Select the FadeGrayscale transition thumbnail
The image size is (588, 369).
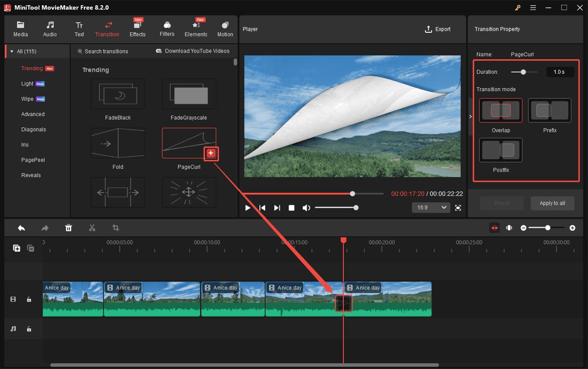click(x=189, y=94)
